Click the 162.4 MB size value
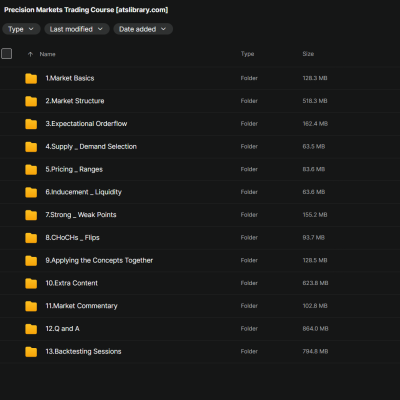This screenshot has width=400, height=400. pyautogui.click(x=315, y=124)
